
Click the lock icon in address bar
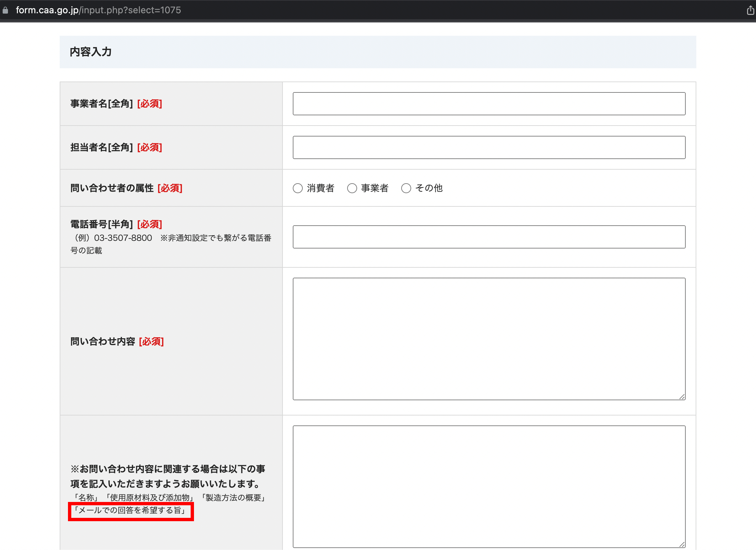(5, 10)
